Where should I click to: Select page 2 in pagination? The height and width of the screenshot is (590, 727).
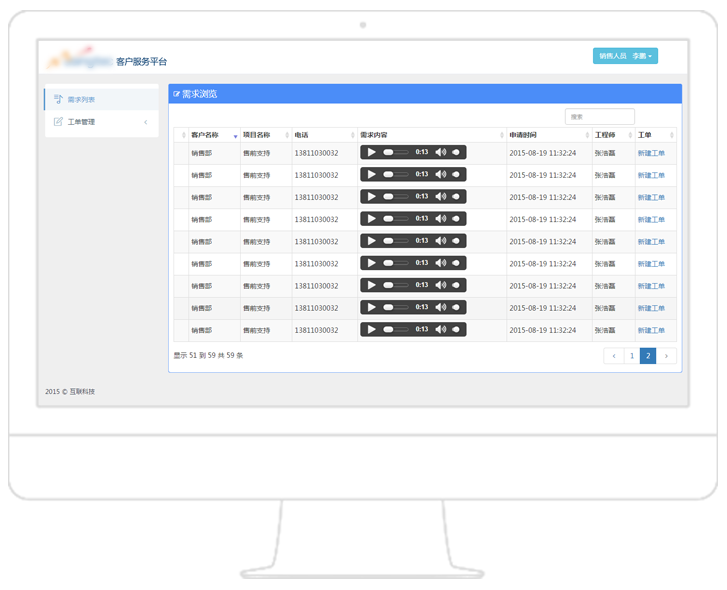click(648, 356)
